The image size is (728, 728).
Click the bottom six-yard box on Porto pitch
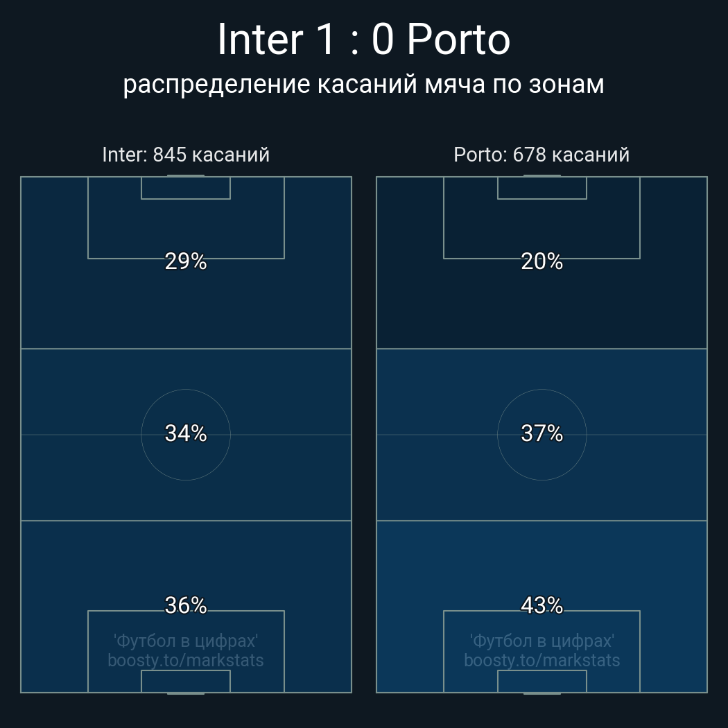(x=541, y=681)
